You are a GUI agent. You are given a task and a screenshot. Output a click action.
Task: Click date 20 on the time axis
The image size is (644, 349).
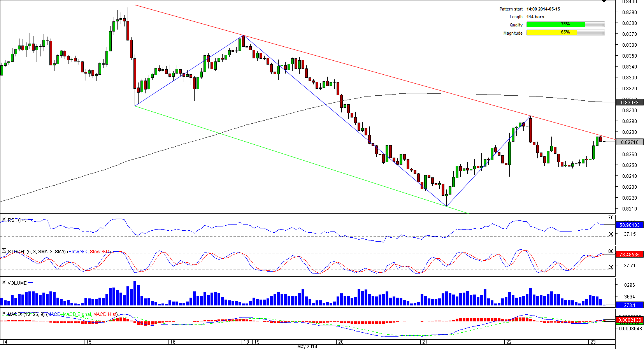point(341,342)
